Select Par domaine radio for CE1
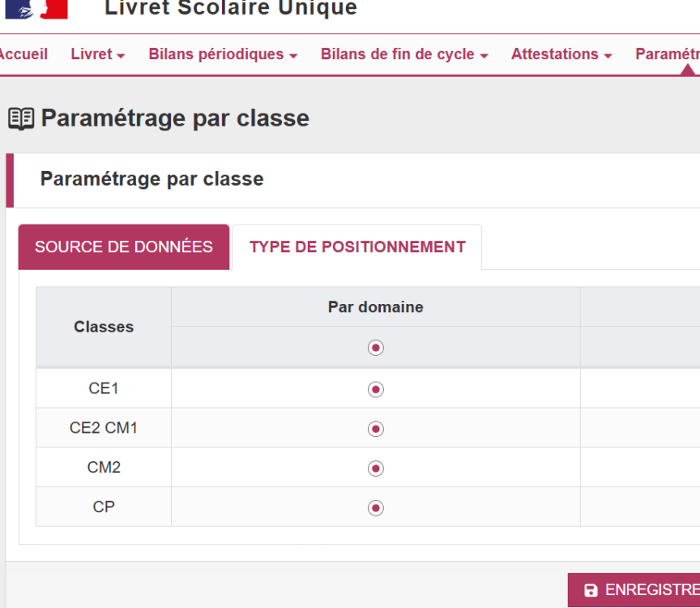700x608 pixels. [x=375, y=389]
